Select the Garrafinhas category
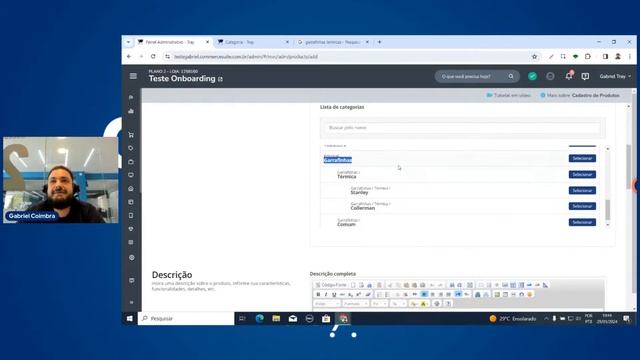Viewport: 640px width, 360px height. tap(582, 158)
